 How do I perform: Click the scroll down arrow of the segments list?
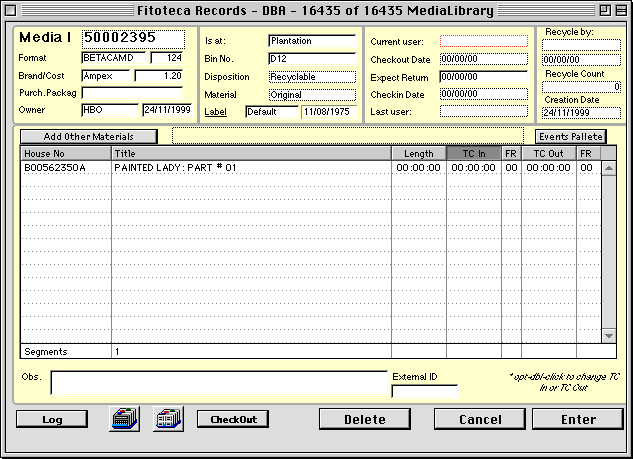pos(609,336)
